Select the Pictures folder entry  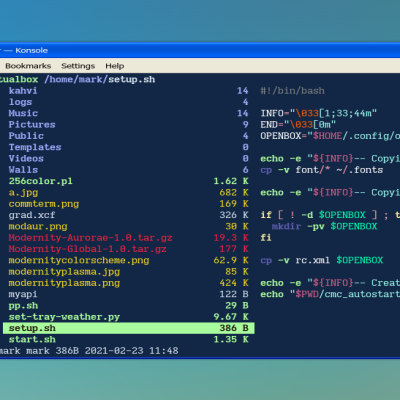128,125
